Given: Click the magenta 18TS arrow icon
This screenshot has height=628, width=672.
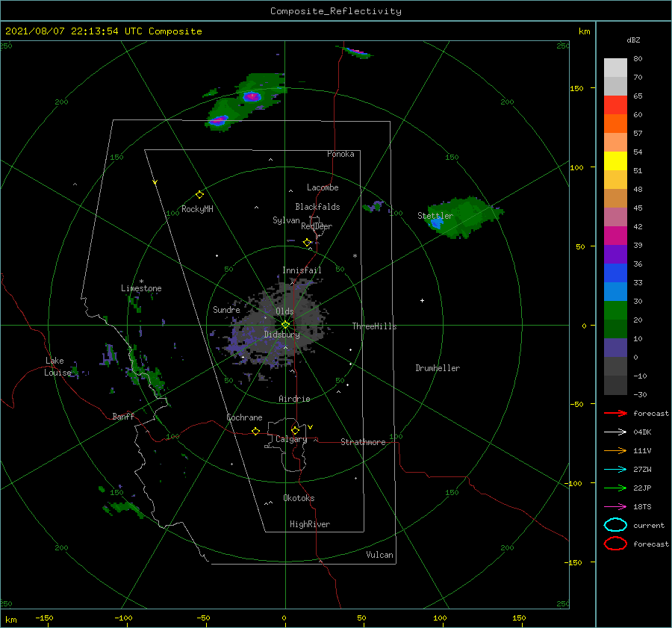Looking at the screenshot, I should pyautogui.click(x=615, y=507).
